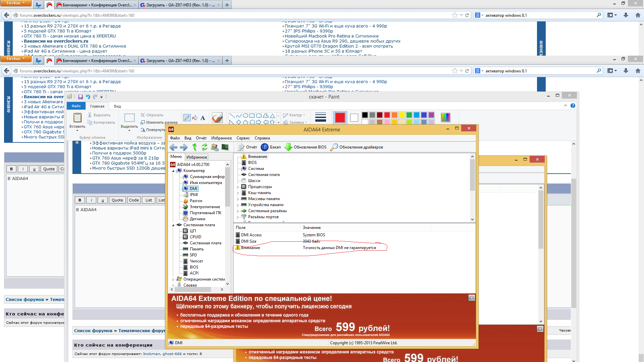644x362 pixels.
Task: Open AIDA64 Бэкап tool
Action: [270, 147]
